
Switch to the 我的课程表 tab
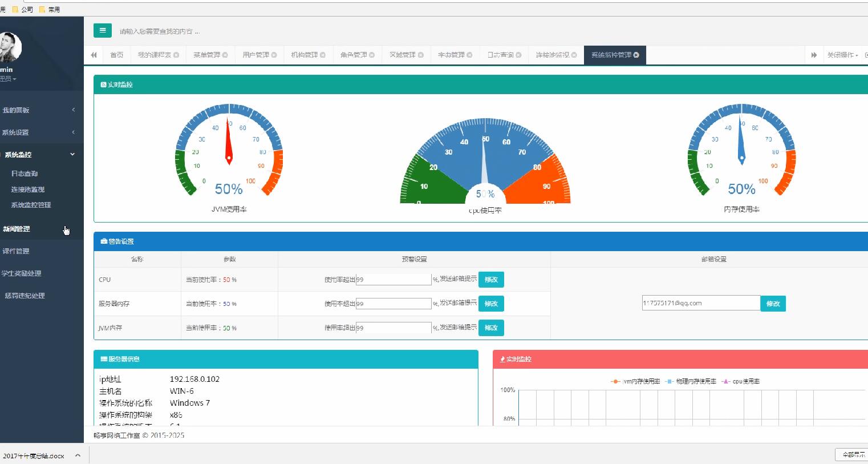click(154, 55)
